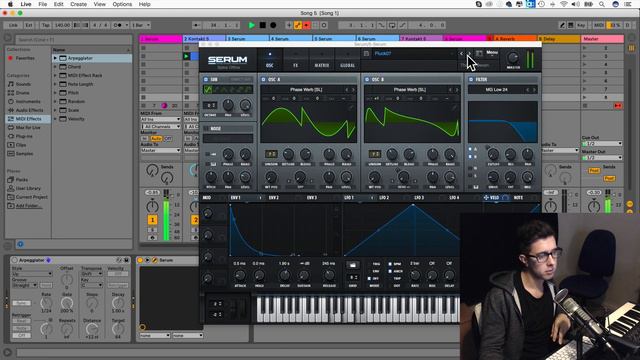Click Serum next preset arrow
The width and height of the screenshot is (640, 360).
tap(469, 53)
